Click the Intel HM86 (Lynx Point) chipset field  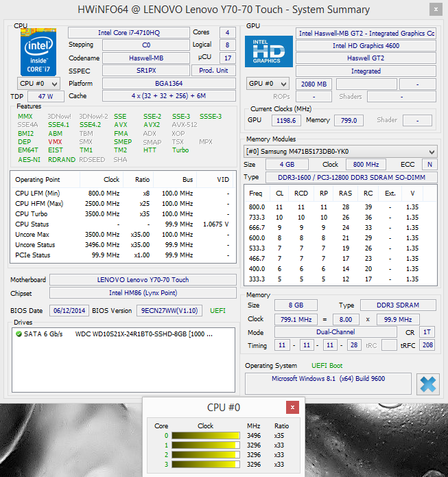(x=143, y=293)
